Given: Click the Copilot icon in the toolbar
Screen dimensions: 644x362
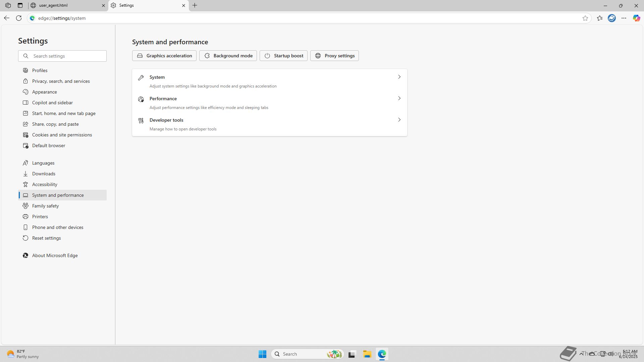Looking at the screenshot, I should pos(636,18).
